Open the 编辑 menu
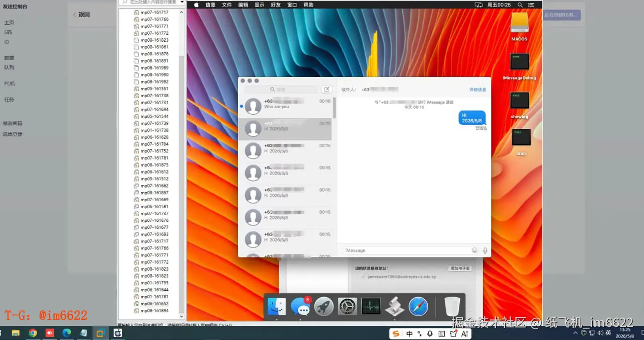The width and height of the screenshot is (644, 340). 243,5
